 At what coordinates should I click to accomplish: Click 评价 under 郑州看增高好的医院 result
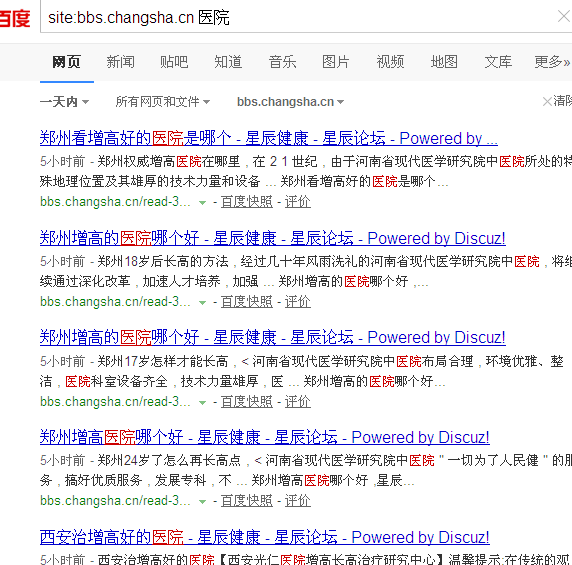(298, 202)
